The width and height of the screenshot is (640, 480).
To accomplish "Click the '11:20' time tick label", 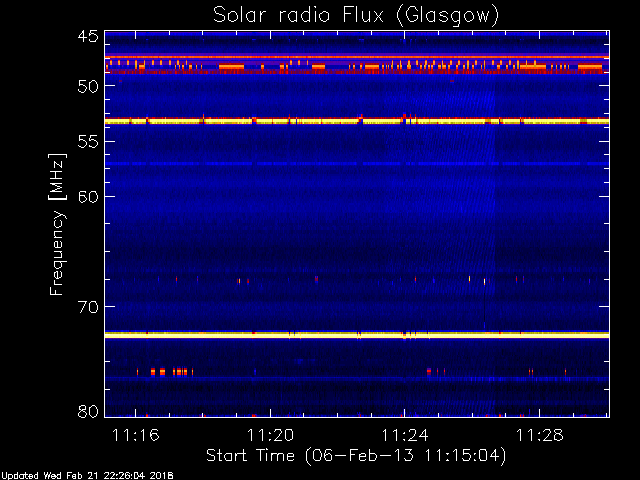I will tap(270, 435).
